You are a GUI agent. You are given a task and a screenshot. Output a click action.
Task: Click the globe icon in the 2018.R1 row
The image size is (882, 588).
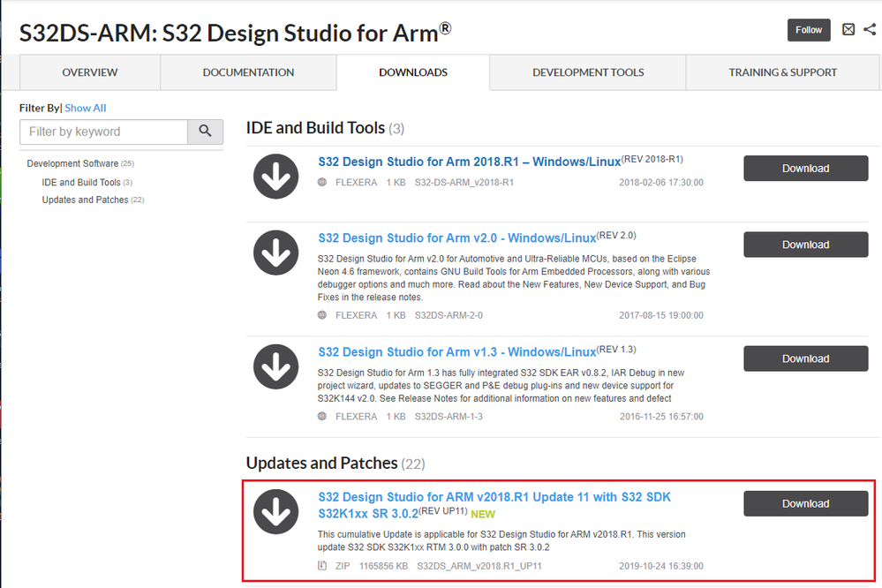(x=322, y=182)
